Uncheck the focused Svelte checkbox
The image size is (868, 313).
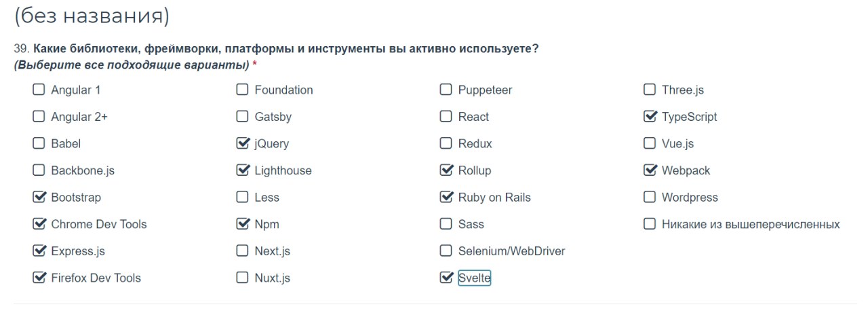446,278
